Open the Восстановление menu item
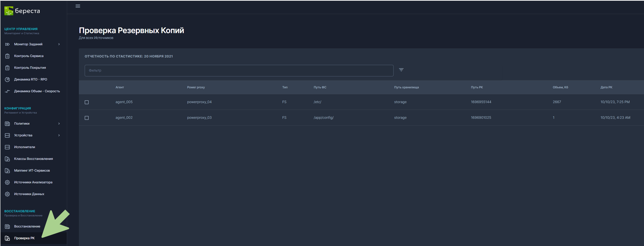Viewport: 644px width, 246px height. (27, 226)
